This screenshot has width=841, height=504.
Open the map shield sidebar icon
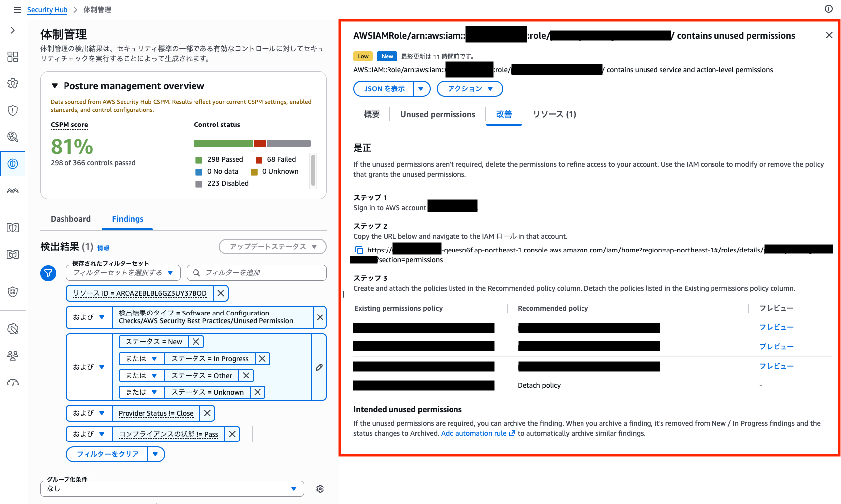(13, 228)
